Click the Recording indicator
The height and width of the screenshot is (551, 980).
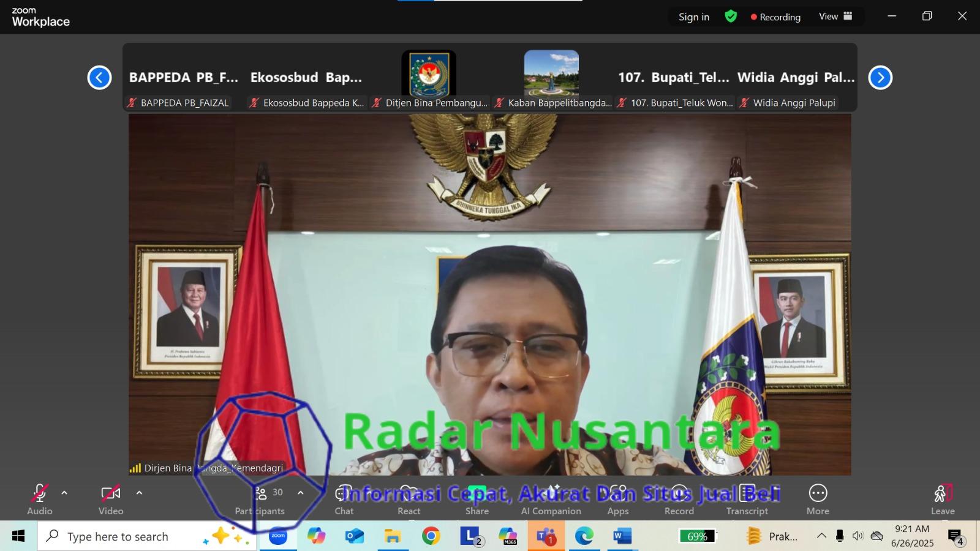click(x=775, y=17)
